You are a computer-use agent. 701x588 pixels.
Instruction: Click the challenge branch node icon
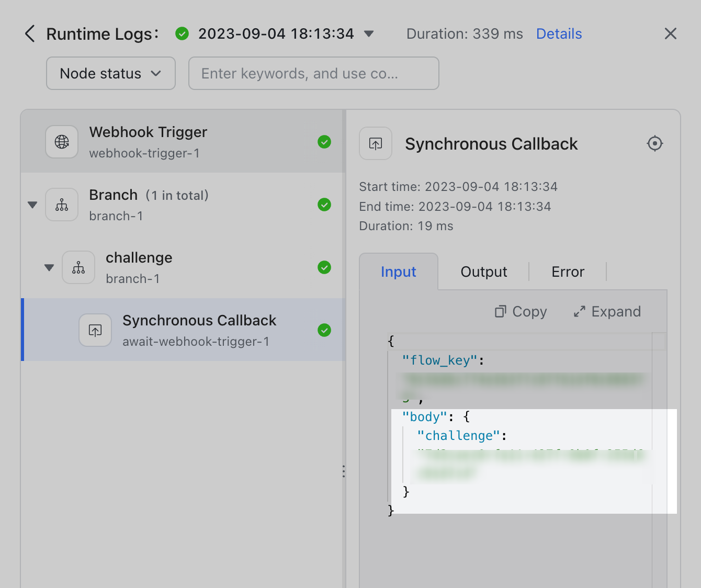coord(78,267)
